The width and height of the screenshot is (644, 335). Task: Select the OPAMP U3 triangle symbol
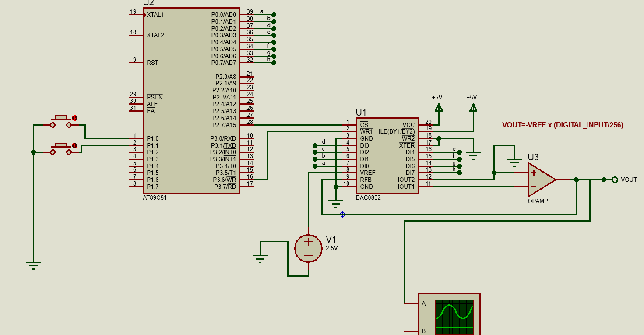[x=541, y=180]
